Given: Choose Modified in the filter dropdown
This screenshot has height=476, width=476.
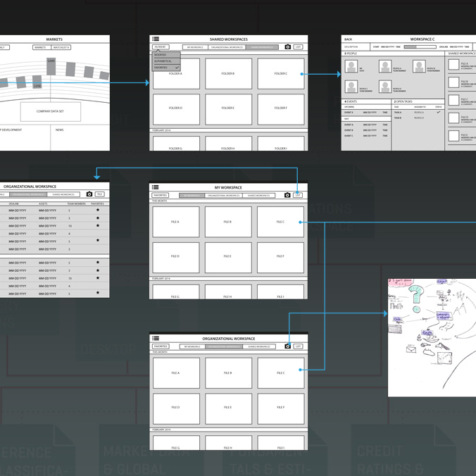Looking at the screenshot, I should [x=166, y=55].
